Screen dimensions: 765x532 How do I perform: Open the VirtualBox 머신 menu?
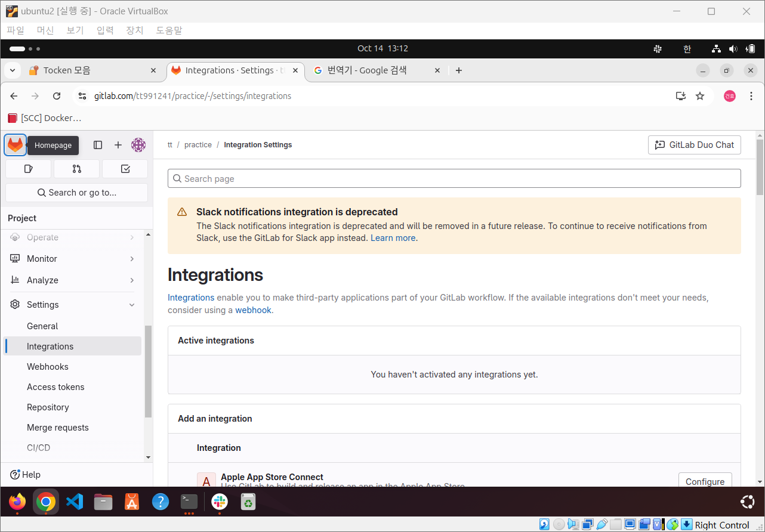click(45, 30)
